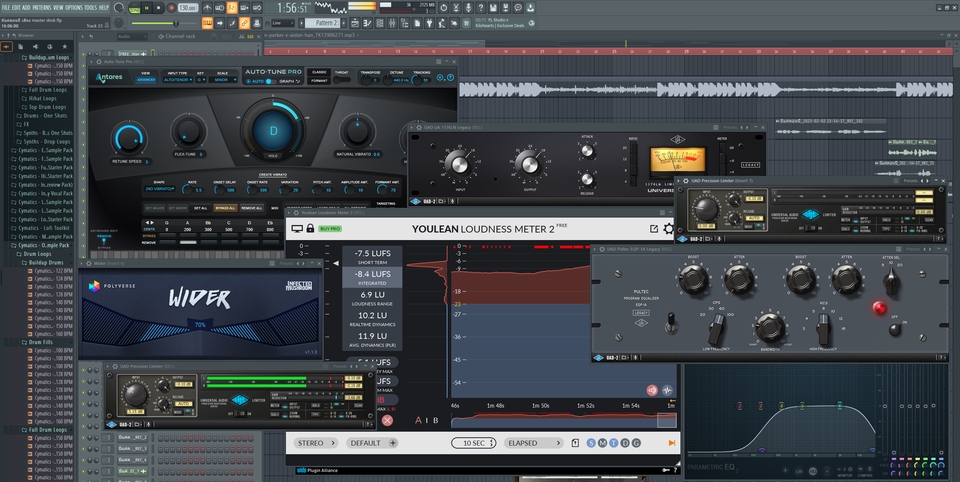Click the plug icon in the toolbar
This screenshot has height=482, width=960.
click(429, 23)
